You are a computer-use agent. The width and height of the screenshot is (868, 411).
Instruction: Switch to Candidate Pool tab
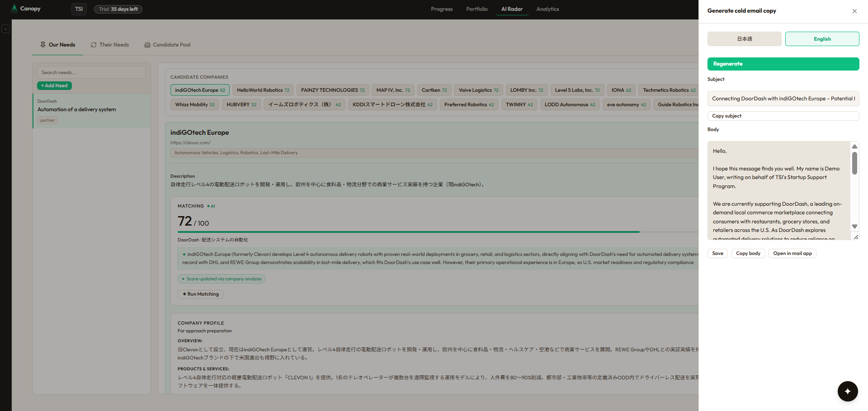coord(167,45)
